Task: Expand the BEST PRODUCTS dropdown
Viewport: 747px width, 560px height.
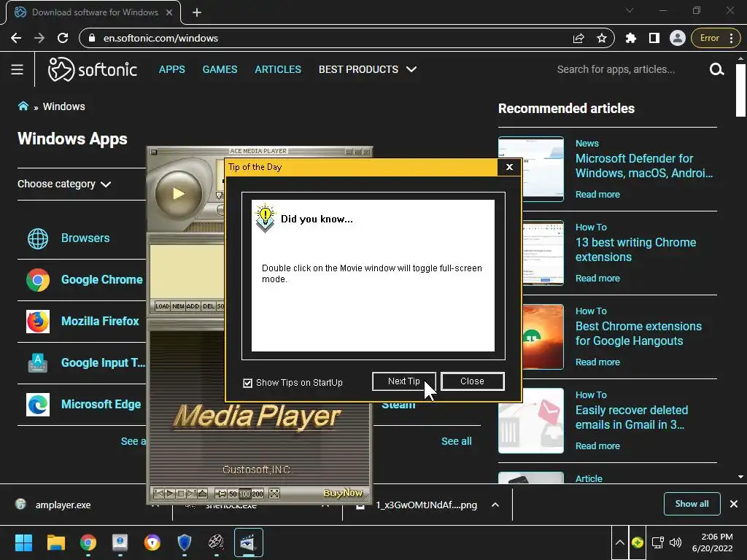Action: [368, 69]
